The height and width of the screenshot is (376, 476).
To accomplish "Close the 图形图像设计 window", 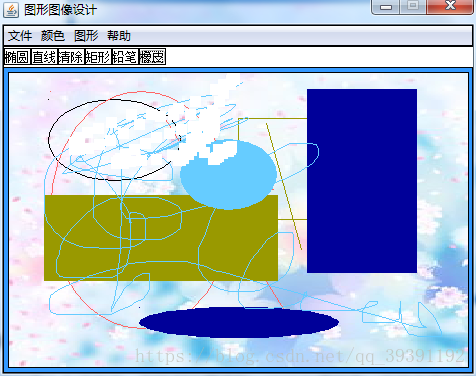I will [x=450, y=6].
